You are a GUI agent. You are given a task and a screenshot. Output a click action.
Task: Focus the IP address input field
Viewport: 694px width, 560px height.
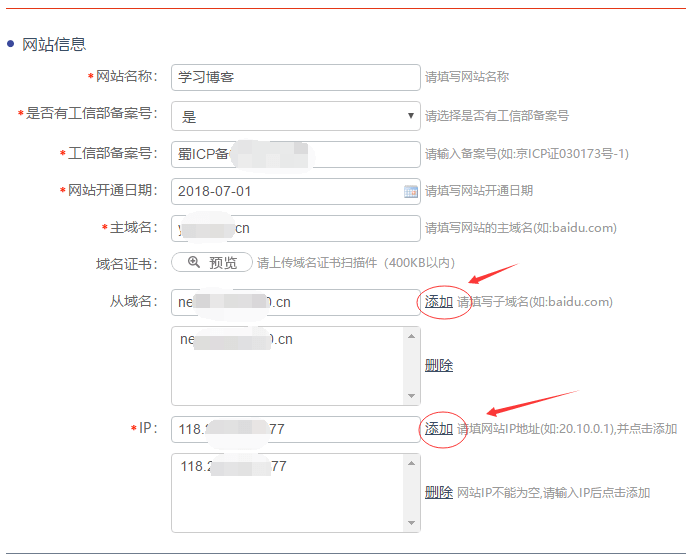point(295,429)
